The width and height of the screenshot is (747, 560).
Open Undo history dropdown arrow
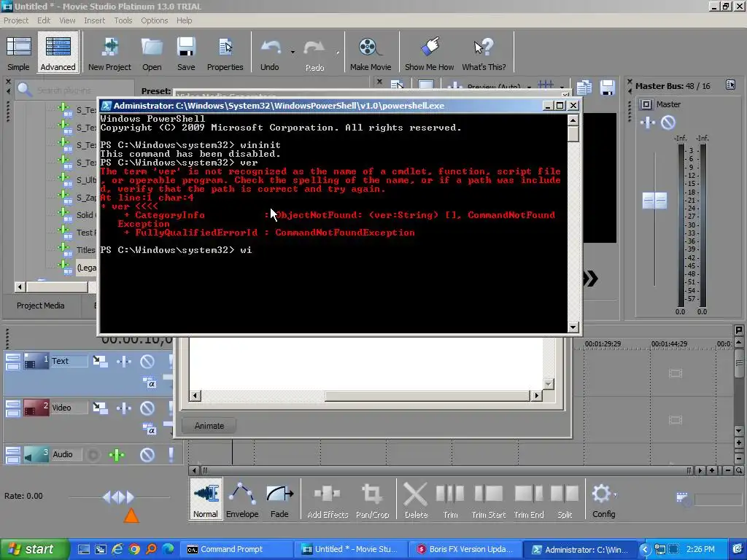point(293,52)
